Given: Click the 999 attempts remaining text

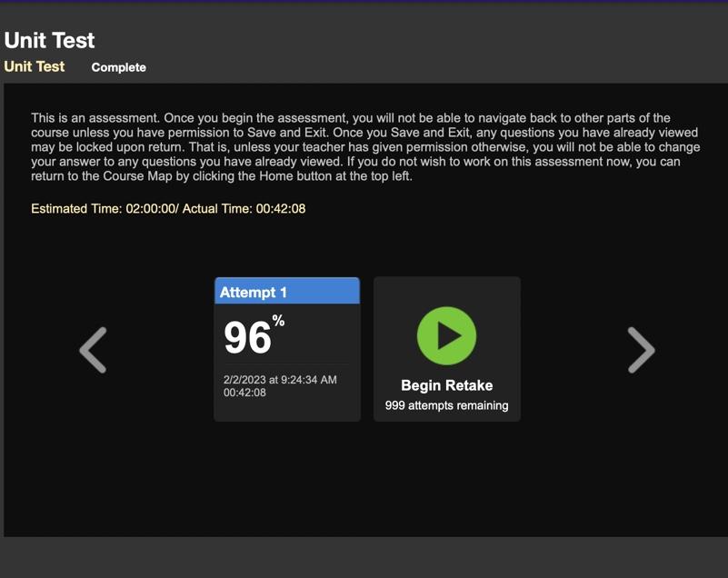Looking at the screenshot, I should tap(446, 405).
